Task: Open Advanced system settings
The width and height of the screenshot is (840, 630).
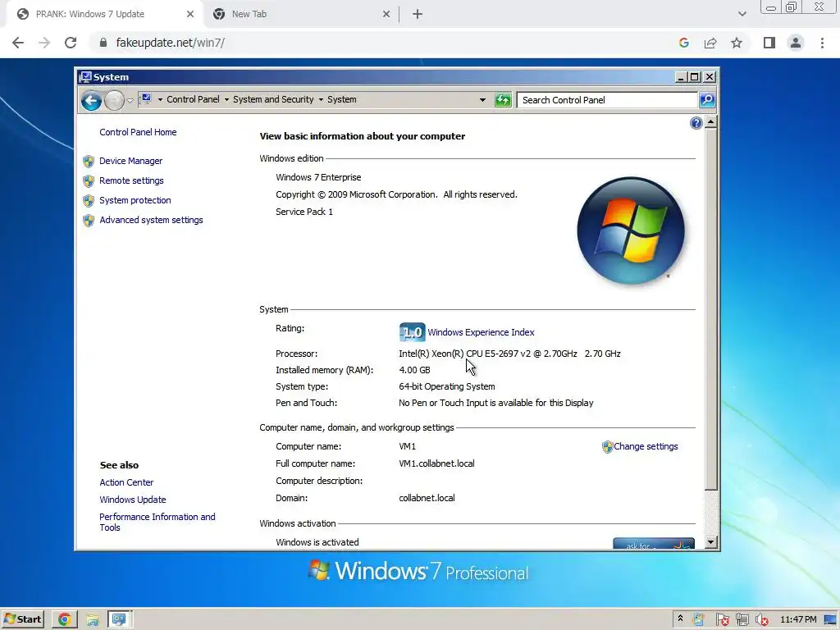Action: pyautogui.click(x=151, y=220)
